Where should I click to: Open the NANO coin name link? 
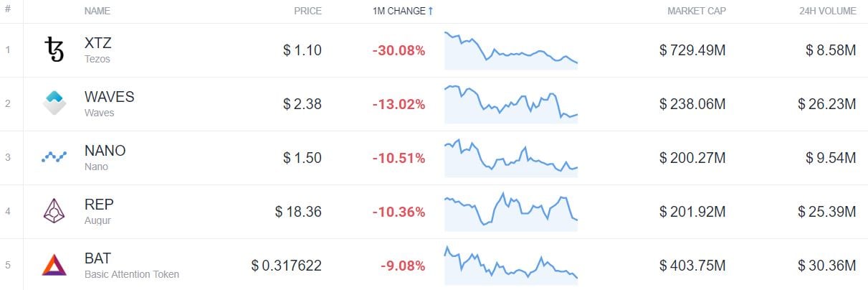click(105, 151)
